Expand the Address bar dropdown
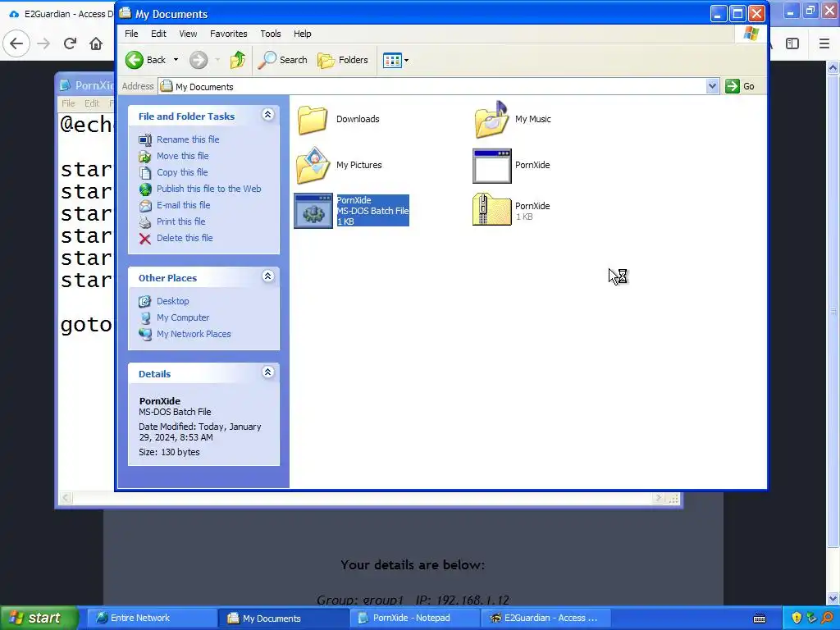Image resolution: width=840 pixels, height=630 pixels. tap(712, 86)
